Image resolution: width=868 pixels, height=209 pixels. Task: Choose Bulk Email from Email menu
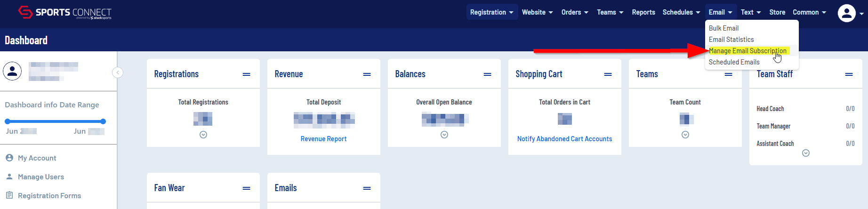(723, 28)
